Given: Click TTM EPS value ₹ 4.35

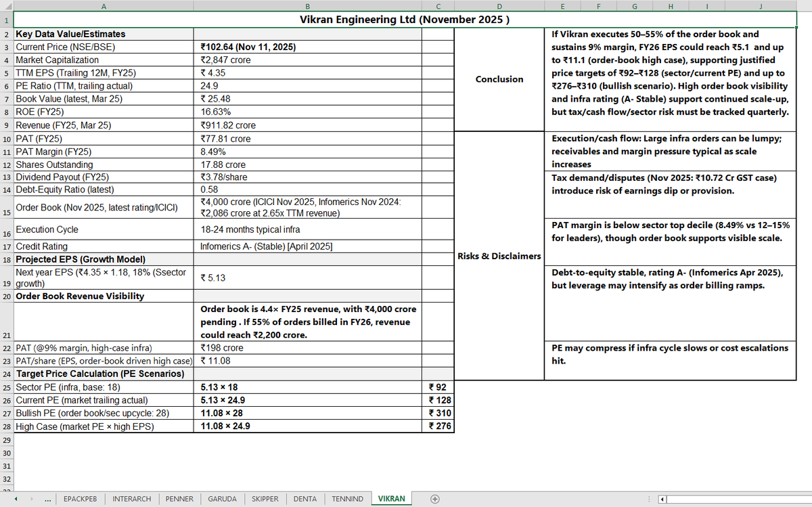Looking at the screenshot, I should pyautogui.click(x=307, y=72).
